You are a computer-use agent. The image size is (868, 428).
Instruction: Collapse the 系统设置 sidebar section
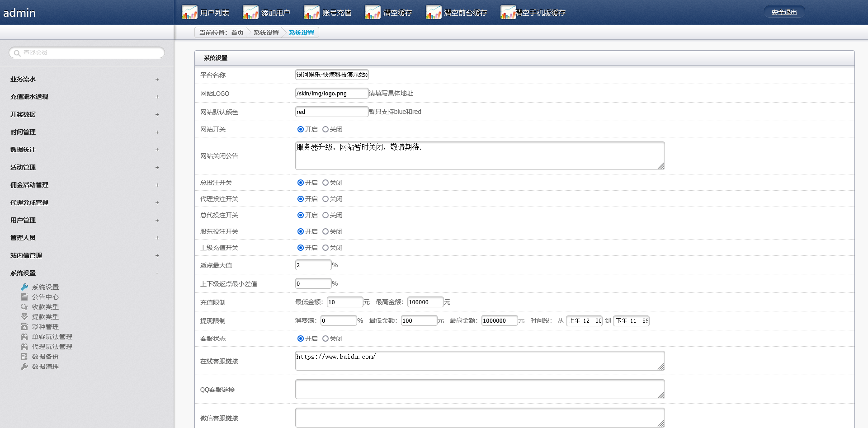point(157,273)
